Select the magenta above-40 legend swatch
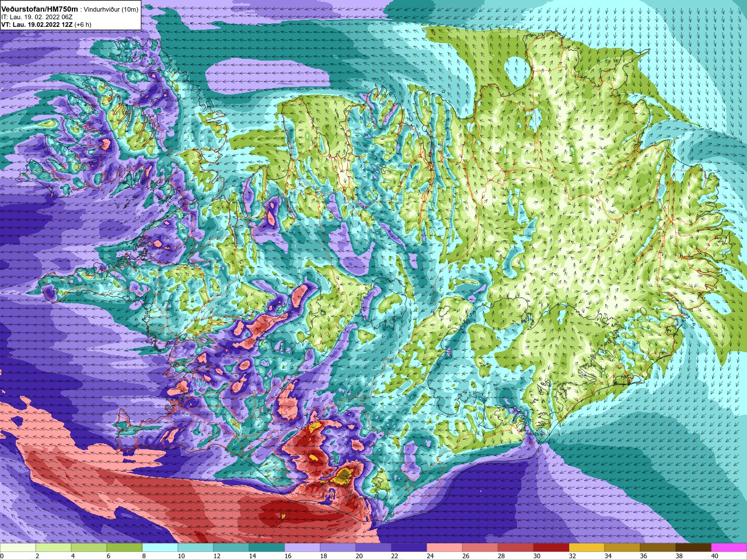Viewport: 747px width, 560px height. [729, 548]
